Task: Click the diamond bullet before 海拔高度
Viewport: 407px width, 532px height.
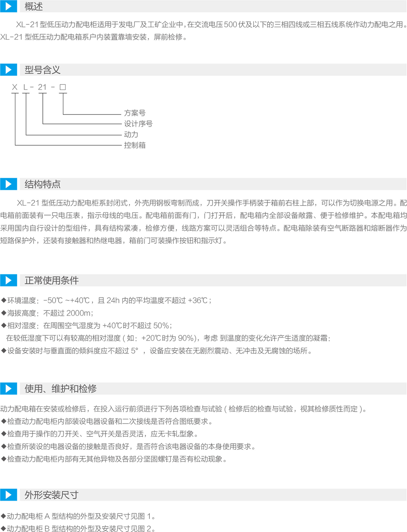Action: pyautogui.click(x=4, y=313)
